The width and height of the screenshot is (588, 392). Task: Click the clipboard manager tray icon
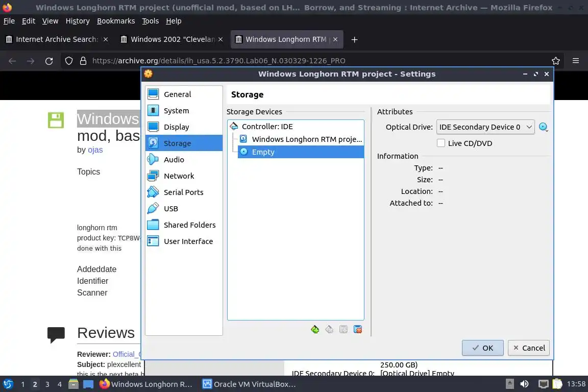coord(557,384)
